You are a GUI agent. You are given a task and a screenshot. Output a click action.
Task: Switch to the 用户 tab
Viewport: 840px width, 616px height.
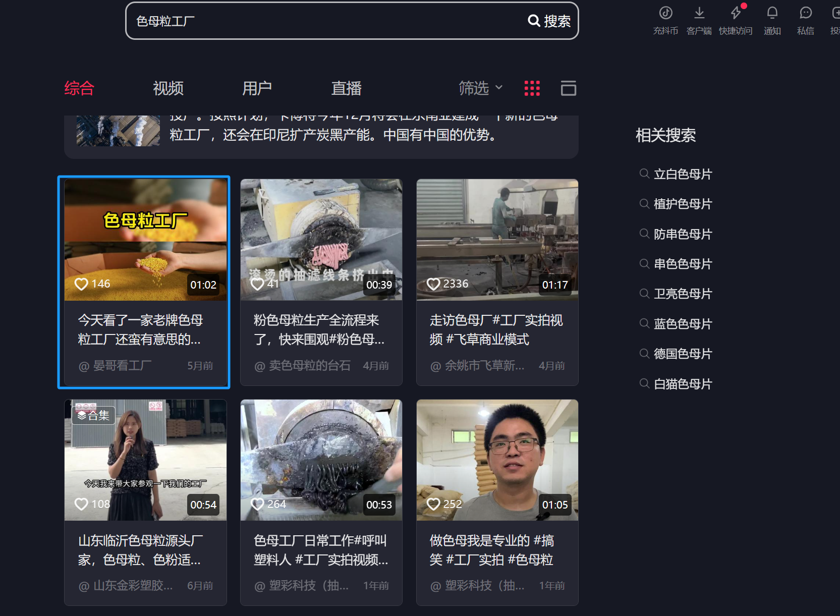pyautogui.click(x=257, y=88)
